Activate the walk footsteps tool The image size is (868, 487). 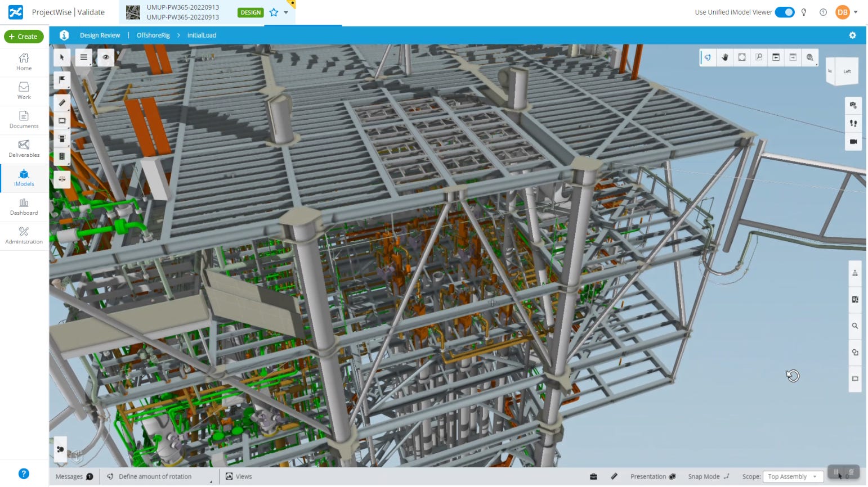click(853, 123)
